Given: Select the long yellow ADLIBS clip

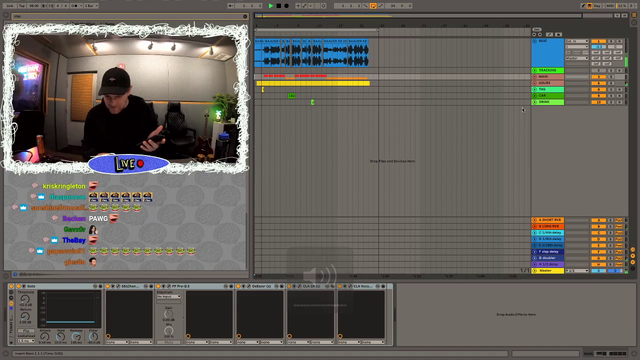Looking at the screenshot, I should click(313, 83).
